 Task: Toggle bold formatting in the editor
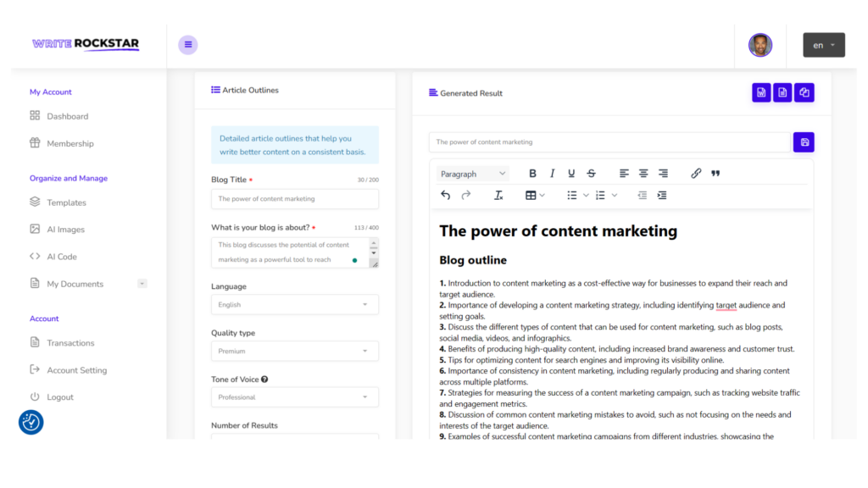coord(532,174)
